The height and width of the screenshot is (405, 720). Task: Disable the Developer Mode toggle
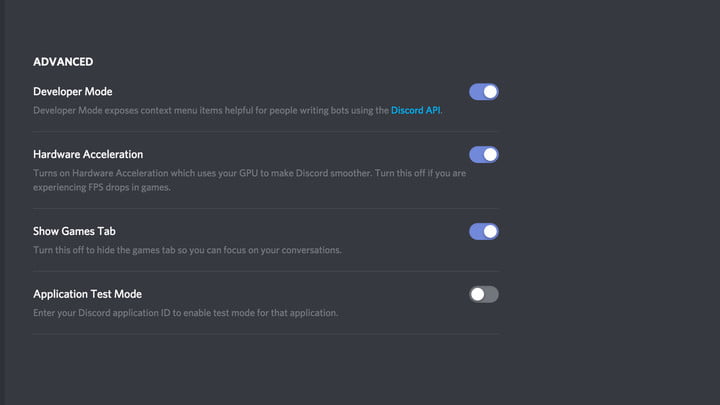(x=484, y=92)
